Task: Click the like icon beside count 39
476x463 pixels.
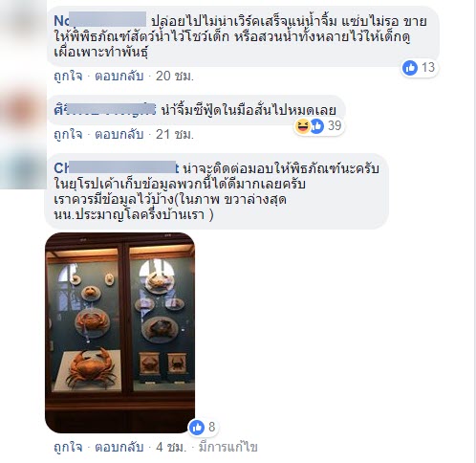Action: (317, 126)
